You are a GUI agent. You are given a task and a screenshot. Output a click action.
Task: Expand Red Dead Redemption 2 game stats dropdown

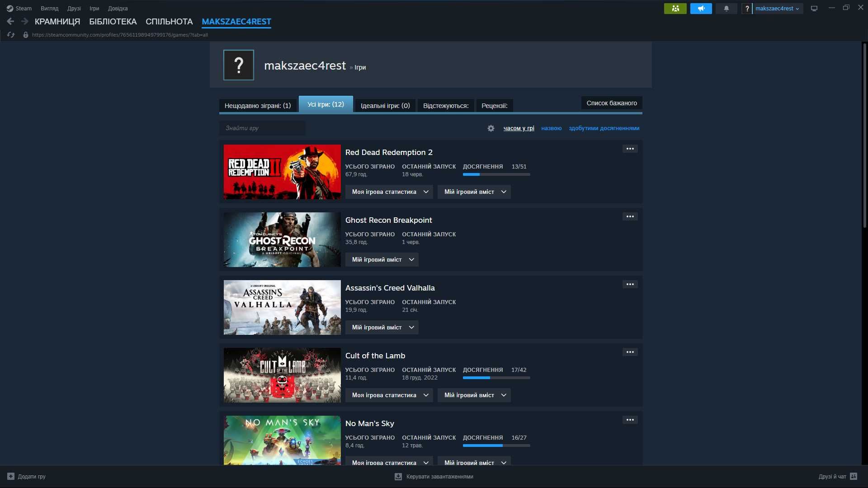click(389, 192)
